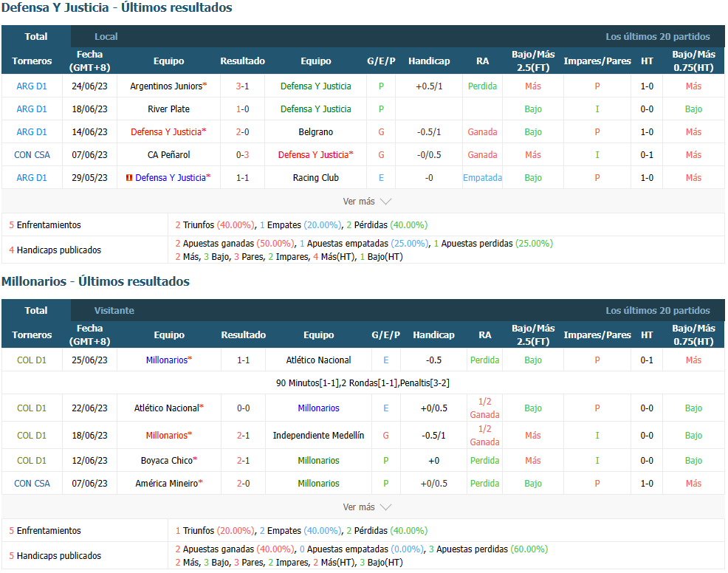Click the Handicap column header in Millonarios table
Image resolution: width=728 pixels, height=573 pixels.
433,334
